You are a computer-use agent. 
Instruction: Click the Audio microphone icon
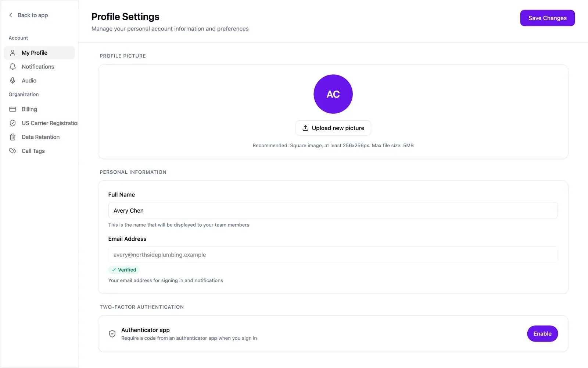click(12, 81)
